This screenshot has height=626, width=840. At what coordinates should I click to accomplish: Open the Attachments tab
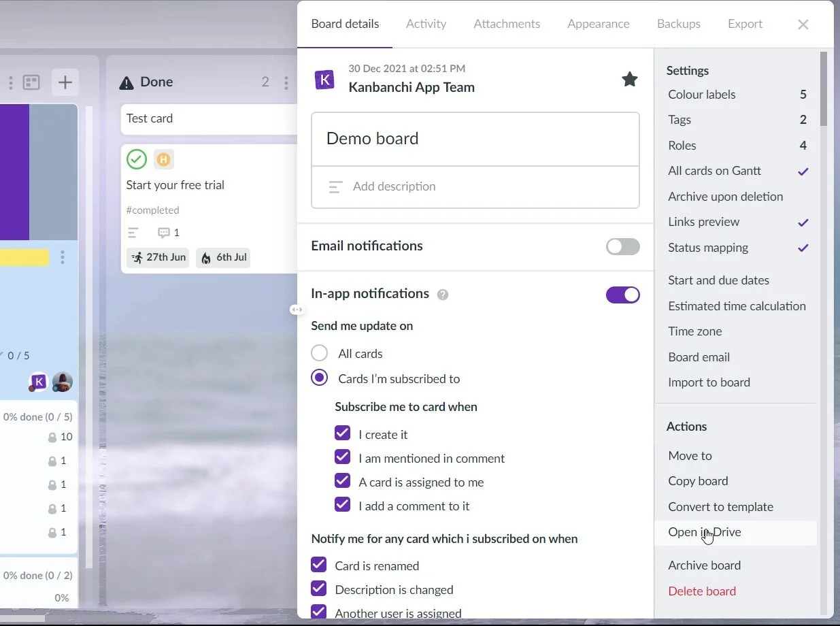tap(507, 24)
